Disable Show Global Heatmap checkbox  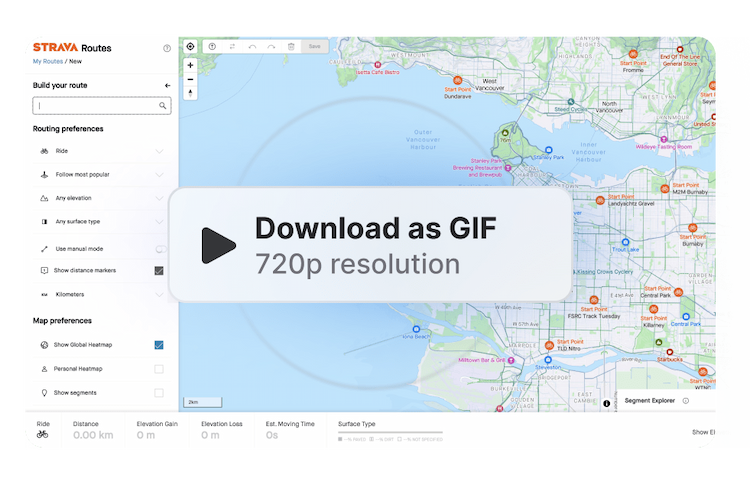pos(159,345)
